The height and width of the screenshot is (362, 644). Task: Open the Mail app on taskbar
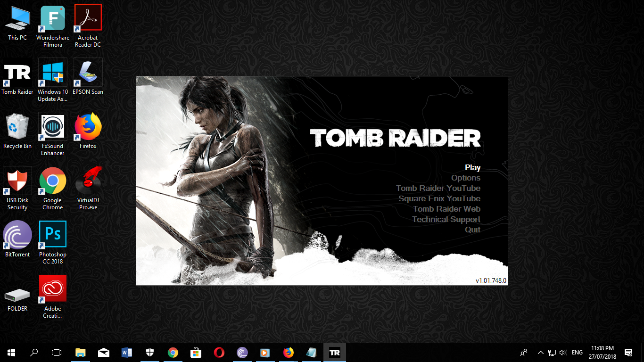104,353
